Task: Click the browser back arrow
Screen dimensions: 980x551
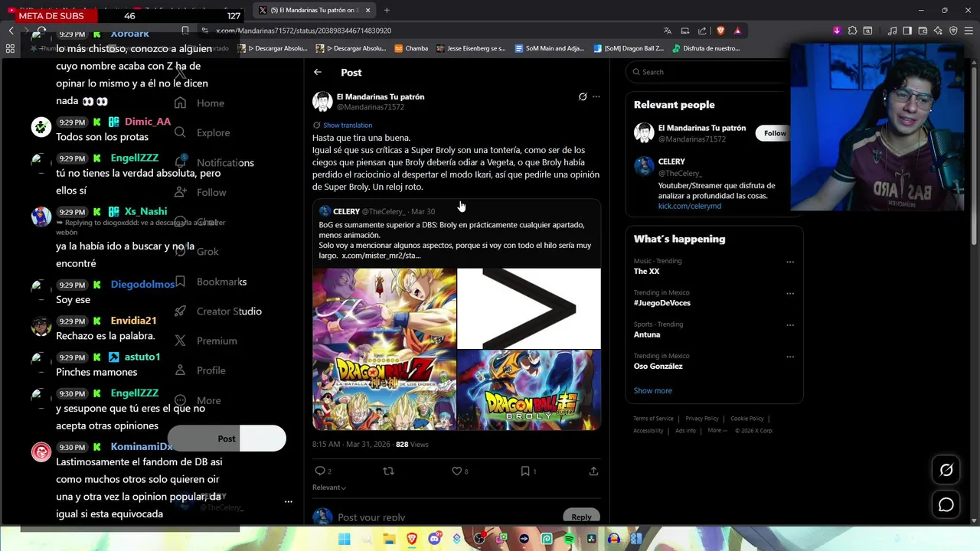Action: click(11, 31)
